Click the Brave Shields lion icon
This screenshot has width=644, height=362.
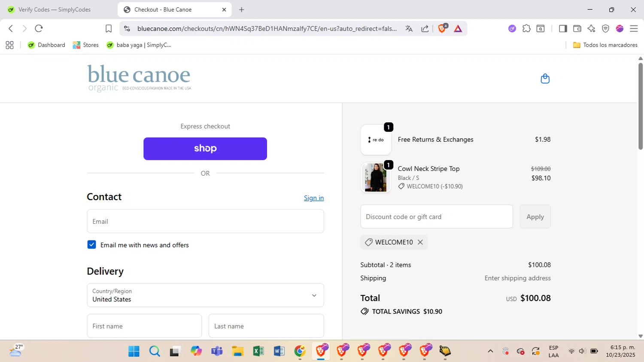[x=442, y=28]
